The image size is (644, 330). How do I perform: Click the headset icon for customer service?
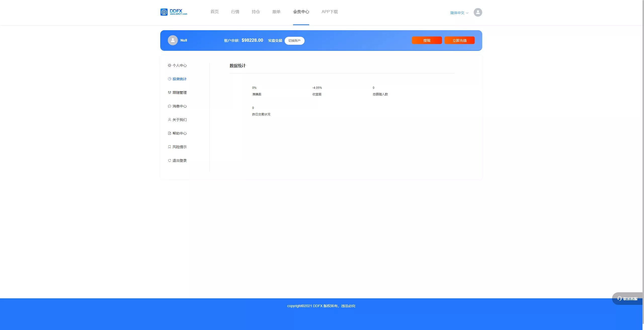click(619, 299)
